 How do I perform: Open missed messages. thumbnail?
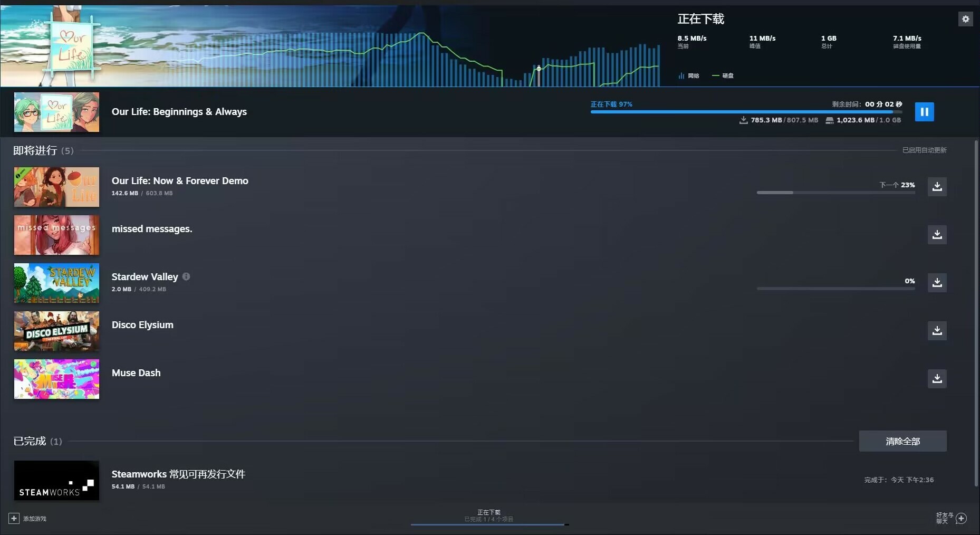coord(56,235)
